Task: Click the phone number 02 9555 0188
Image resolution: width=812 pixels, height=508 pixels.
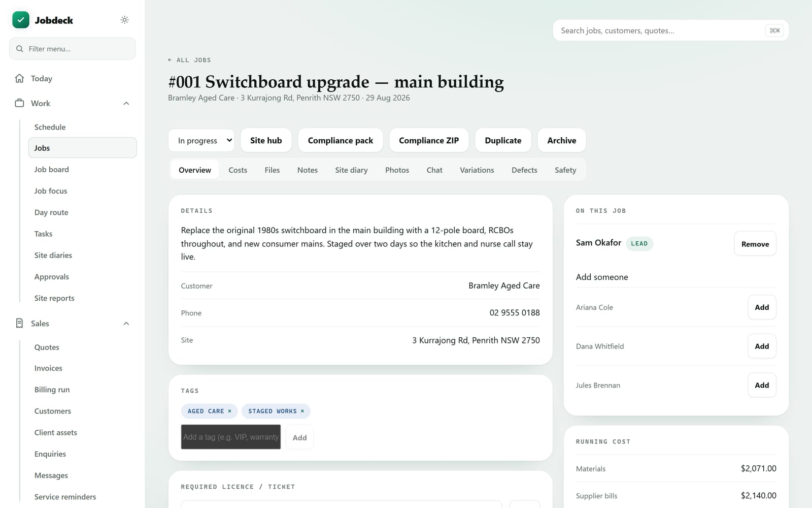Action: click(x=515, y=313)
